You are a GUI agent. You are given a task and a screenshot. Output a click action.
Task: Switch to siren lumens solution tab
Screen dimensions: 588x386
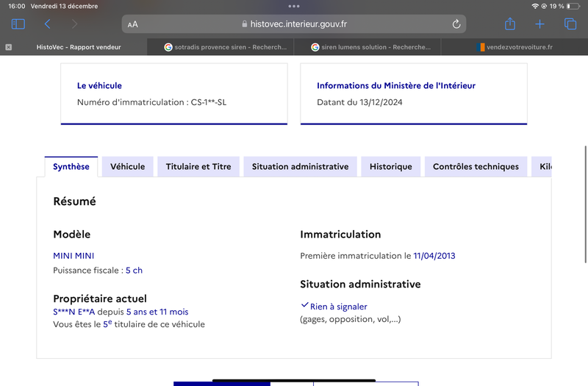pos(367,47)
